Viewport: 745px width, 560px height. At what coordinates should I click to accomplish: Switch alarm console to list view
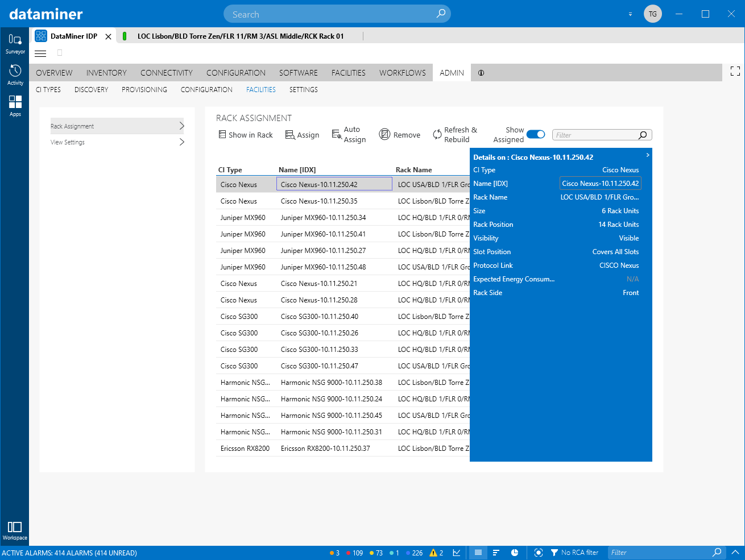click(478, 553)
